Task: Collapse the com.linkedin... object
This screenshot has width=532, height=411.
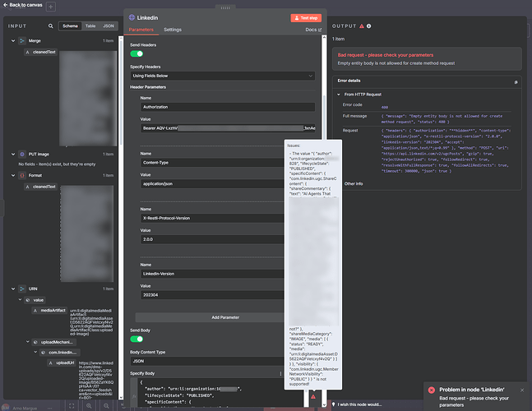Action: pos(35,353)
